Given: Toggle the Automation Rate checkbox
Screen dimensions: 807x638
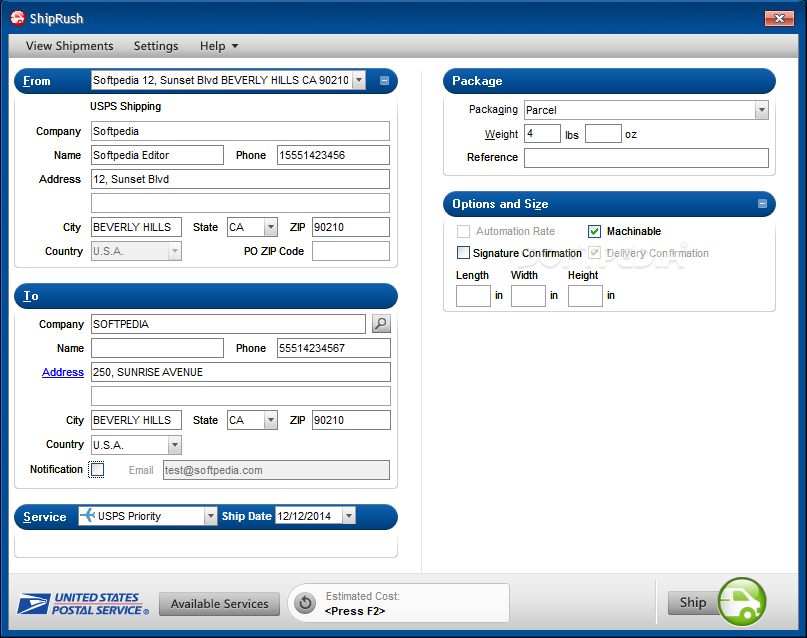Looking at the screenshot, I should tap(463, 231).
